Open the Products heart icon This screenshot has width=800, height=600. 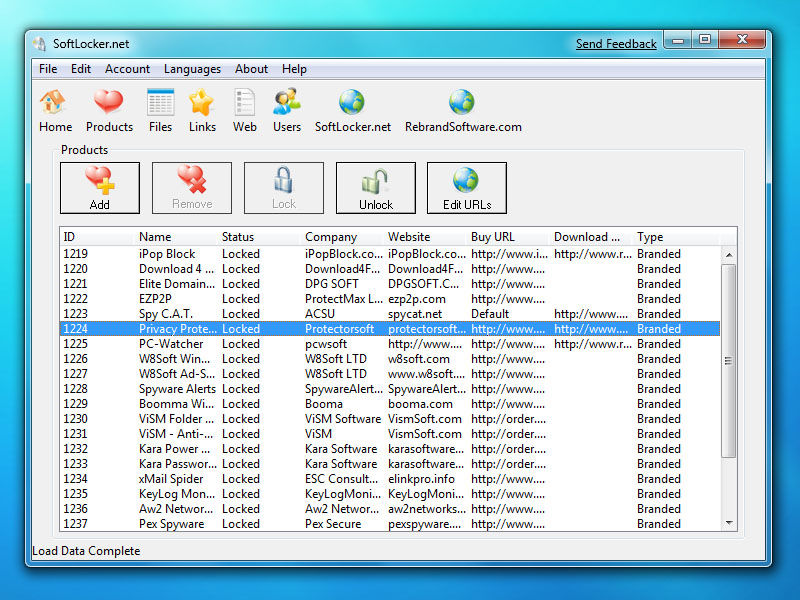pyautogui.click(x=109, y=111)
